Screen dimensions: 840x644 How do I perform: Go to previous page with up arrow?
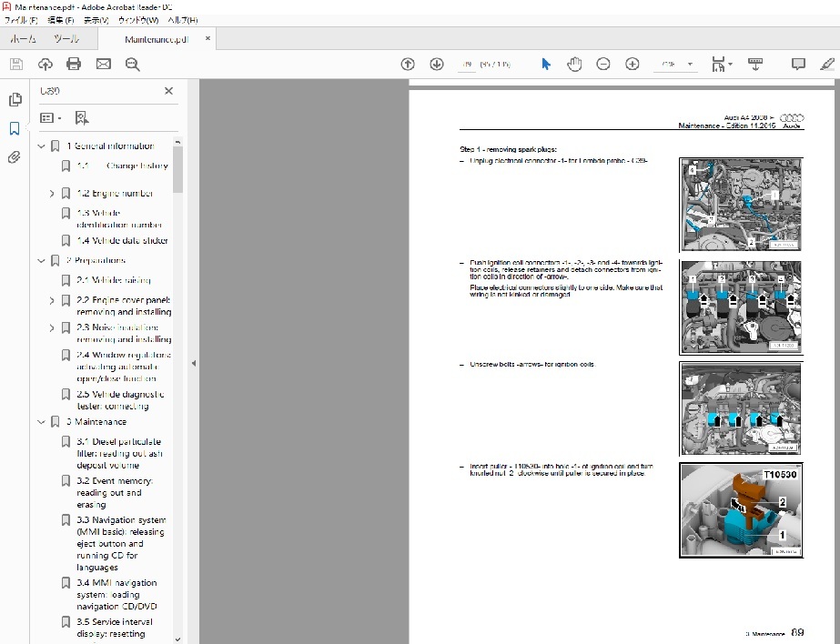pos(408,65)
